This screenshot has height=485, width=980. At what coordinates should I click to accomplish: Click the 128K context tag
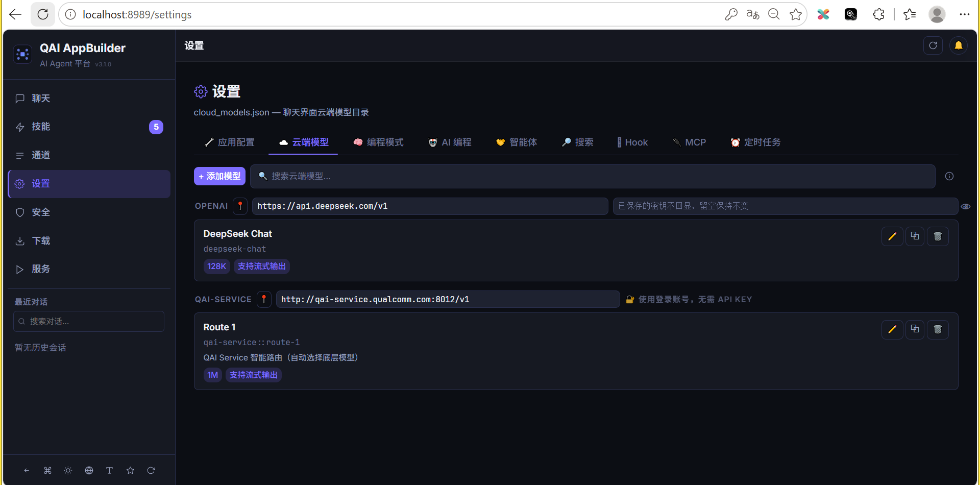(217, 266)
